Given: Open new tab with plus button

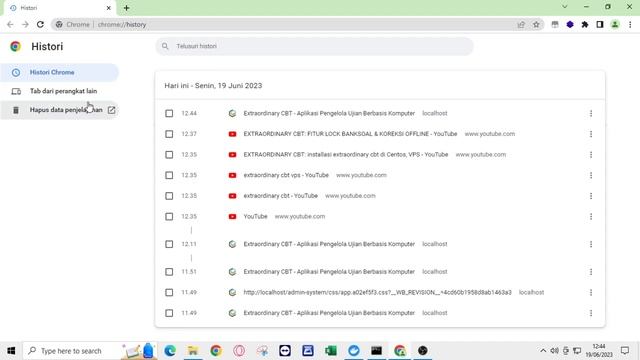Looking at the screenshot, I should coord(127,8).
